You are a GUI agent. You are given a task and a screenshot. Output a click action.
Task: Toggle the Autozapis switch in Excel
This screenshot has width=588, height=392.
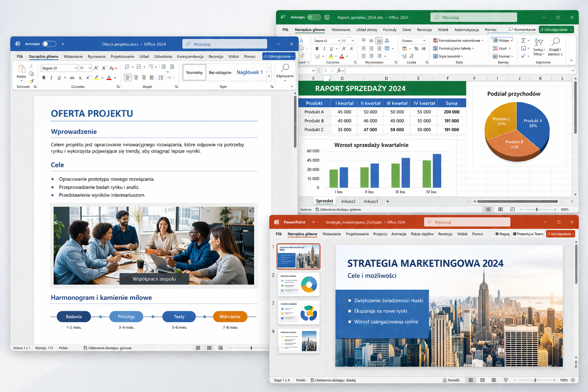coord(314,17)
